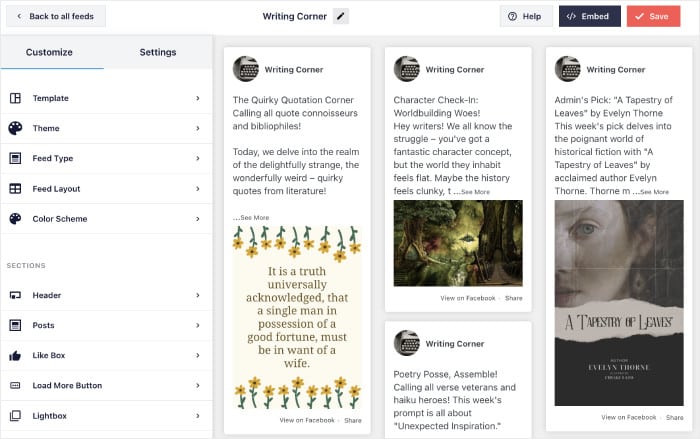Click the Load More Button icon
Viewport: 700px width, 439px height.
click(x=15, y=385)
